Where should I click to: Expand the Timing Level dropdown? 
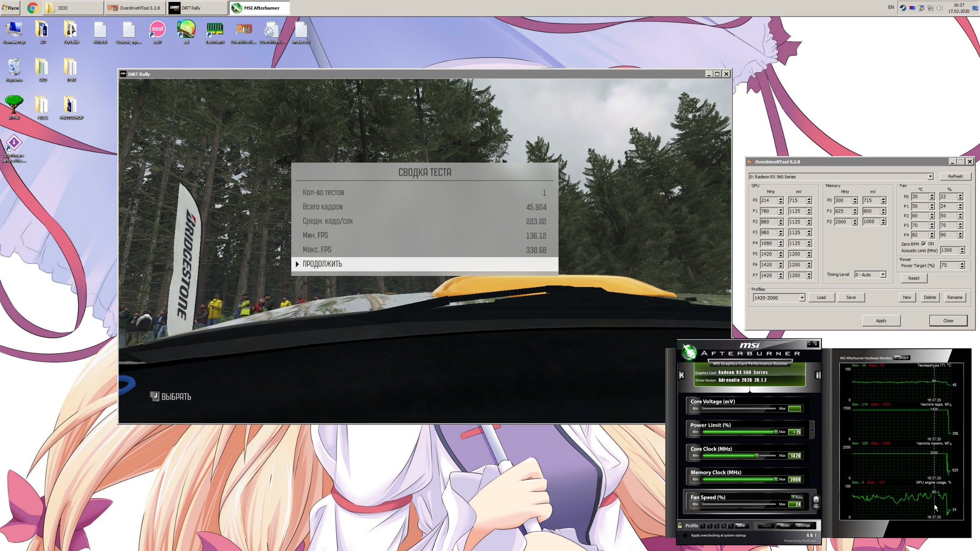[883, 275]
